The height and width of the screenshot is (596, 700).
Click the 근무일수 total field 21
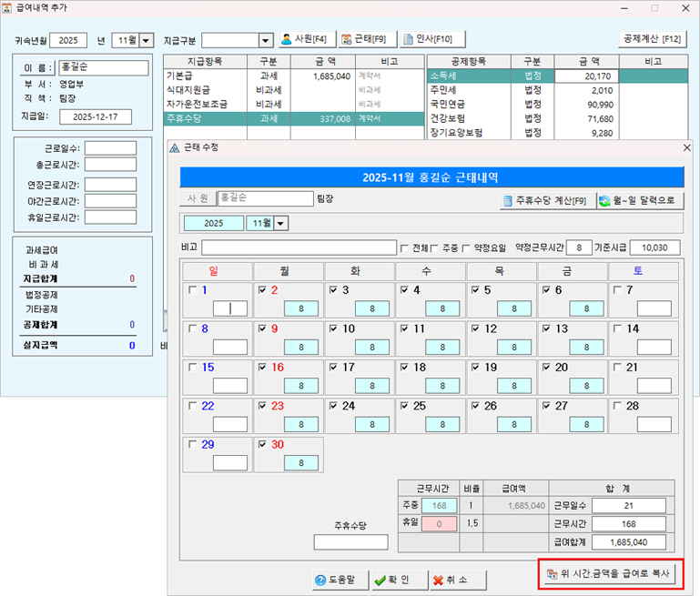(629, 505)
